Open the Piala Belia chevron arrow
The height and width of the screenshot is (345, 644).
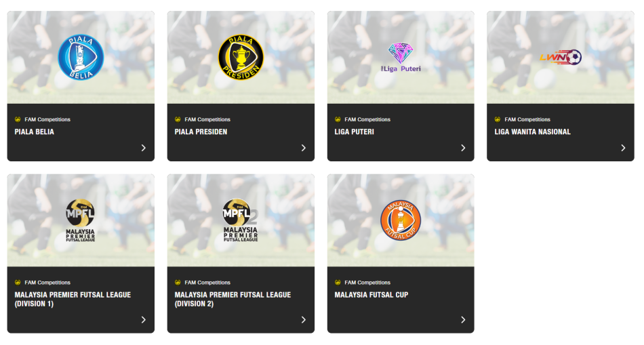pos(143,148)
